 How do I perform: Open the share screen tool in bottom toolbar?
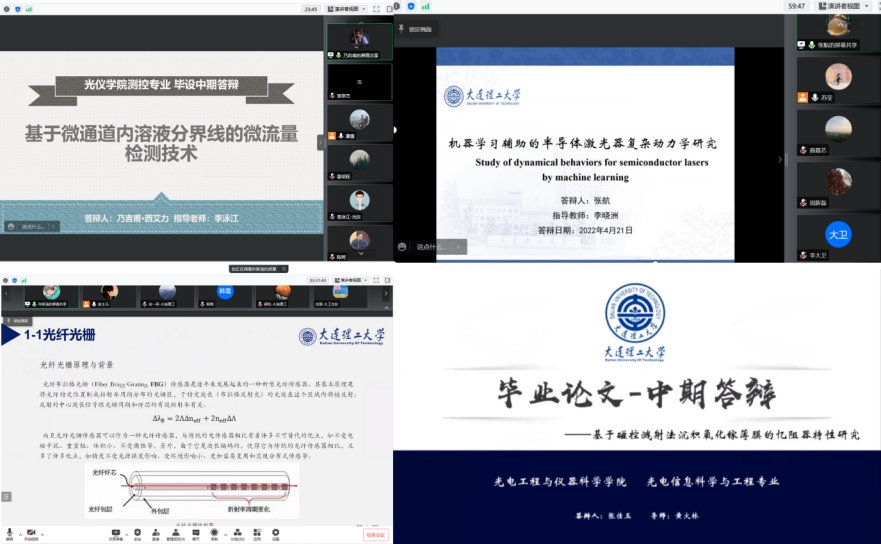[x=116, y=532]
